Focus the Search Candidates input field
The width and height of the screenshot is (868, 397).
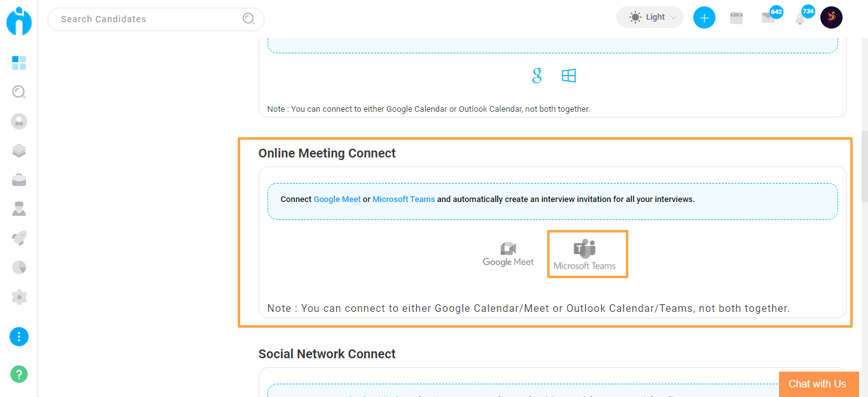(156, 19)
